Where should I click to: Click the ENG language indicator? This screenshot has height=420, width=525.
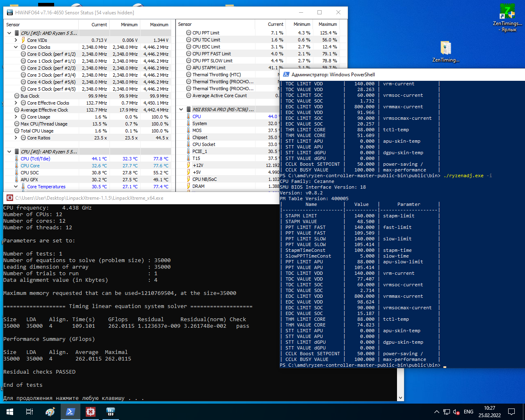(x=468, y=412)
